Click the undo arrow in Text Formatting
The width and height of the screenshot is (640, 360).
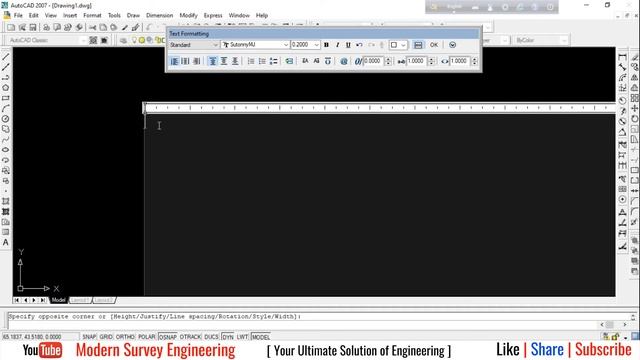pos(359,45)
